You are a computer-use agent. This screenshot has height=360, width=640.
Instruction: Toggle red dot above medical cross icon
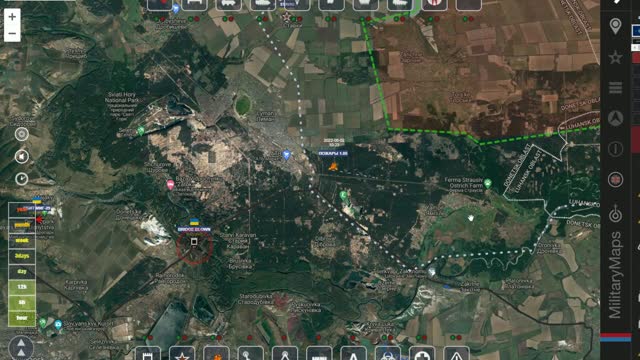425,338
